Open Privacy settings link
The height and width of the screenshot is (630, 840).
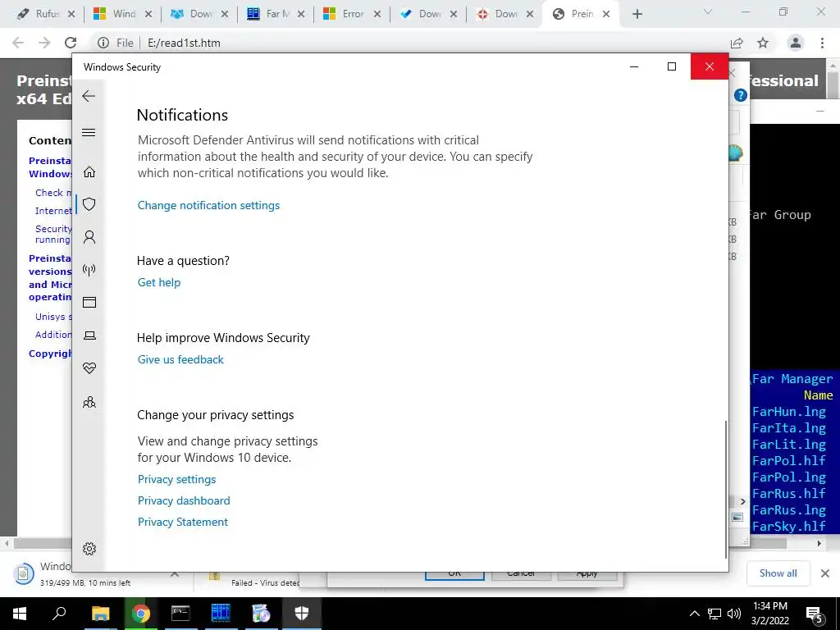coord(177,479)
